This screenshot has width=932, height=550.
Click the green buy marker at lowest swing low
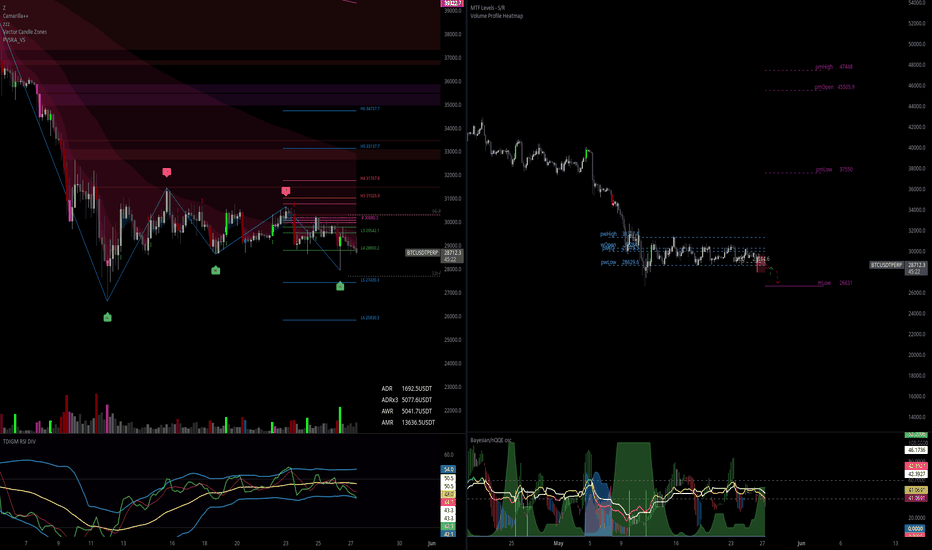108,318
